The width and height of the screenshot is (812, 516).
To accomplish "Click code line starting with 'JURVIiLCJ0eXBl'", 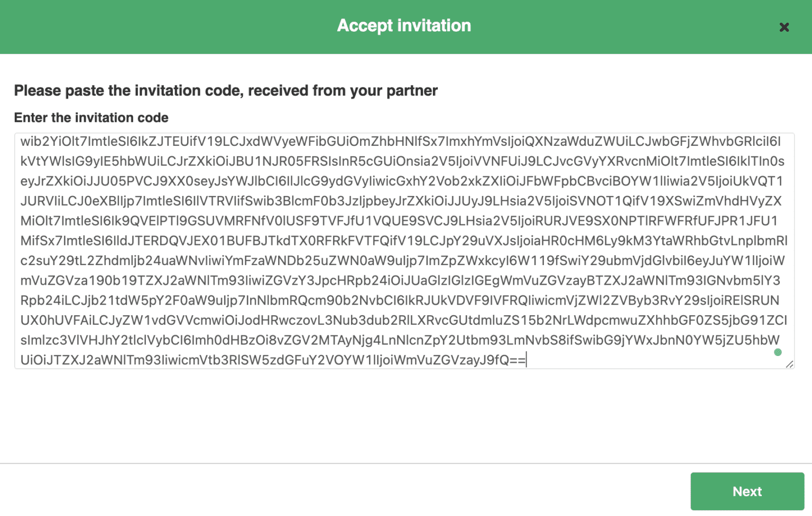I will click(x=401, y=201).
